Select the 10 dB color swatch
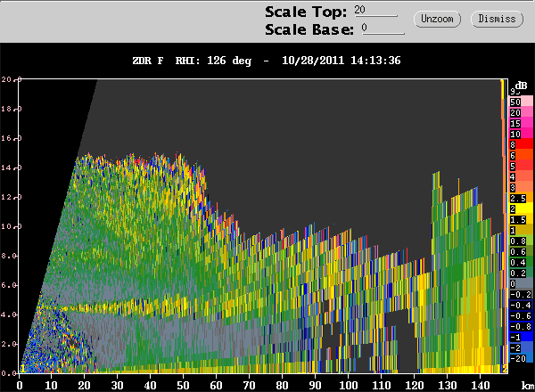 pyautogui.click(x=521, y=134)
